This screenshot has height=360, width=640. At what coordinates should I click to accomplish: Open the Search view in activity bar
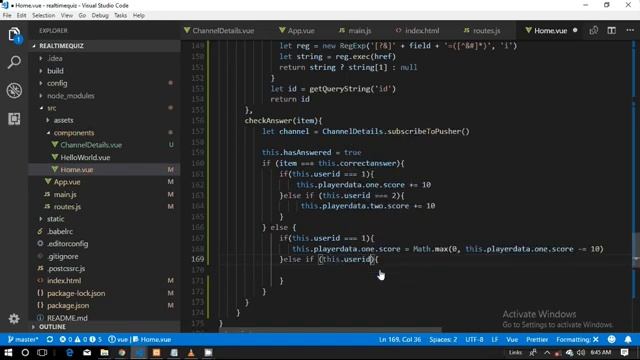(x=14, y=62)
